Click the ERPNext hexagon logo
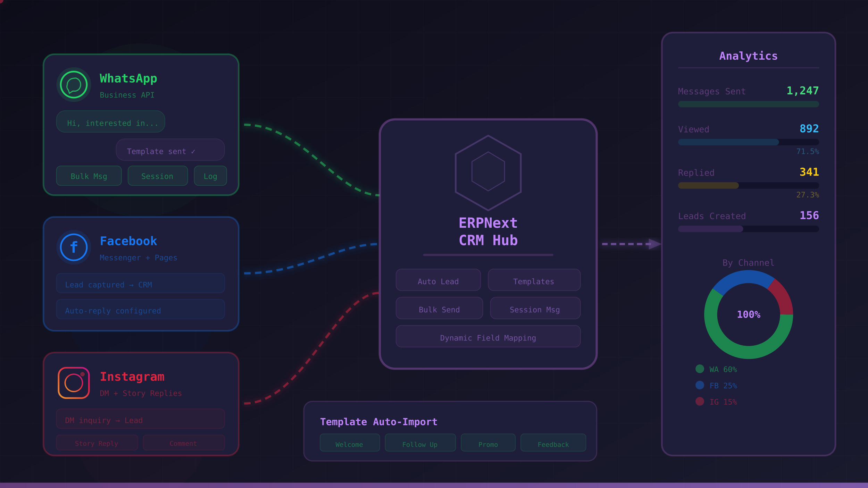 click(x=488, y=173)
